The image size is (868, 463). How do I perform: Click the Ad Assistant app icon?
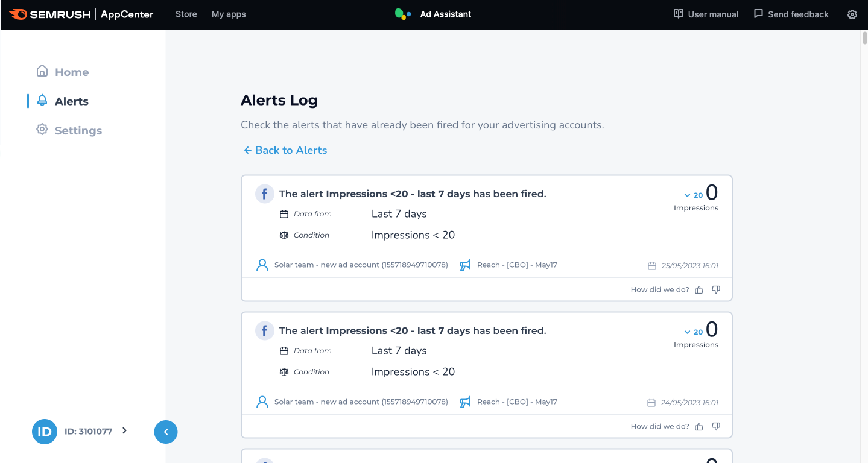click(x=403, y=14)
